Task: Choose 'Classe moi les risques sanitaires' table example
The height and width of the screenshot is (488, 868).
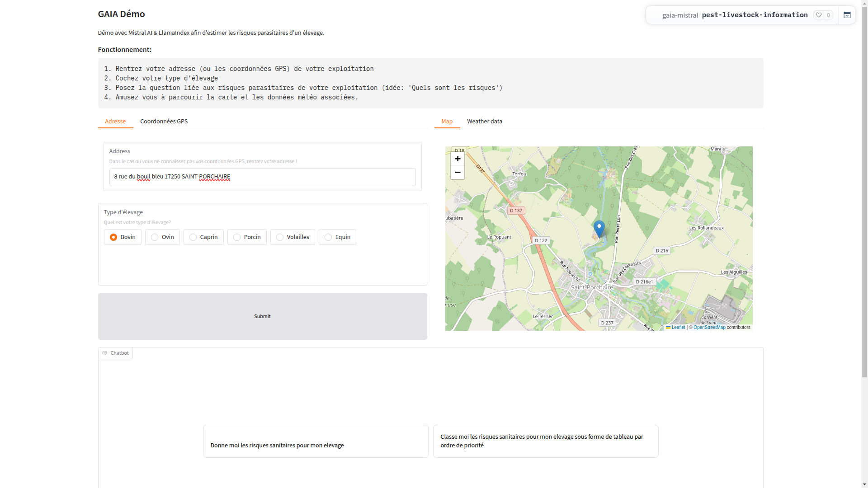Action: click(x=546, y=441)
